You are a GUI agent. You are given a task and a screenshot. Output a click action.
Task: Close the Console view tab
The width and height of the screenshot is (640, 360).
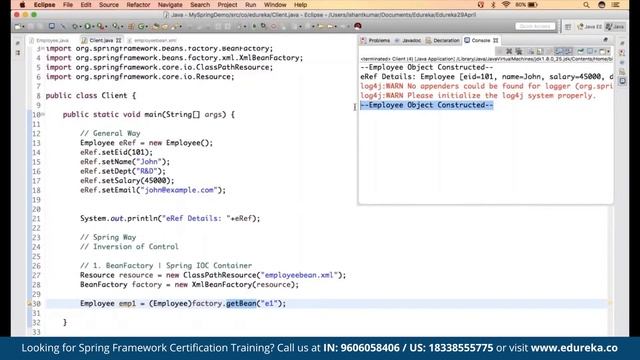496,40
